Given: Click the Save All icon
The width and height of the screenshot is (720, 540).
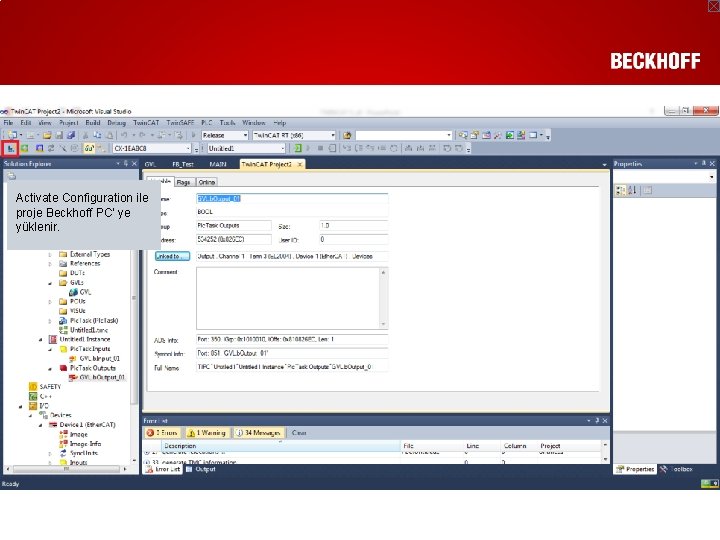Looking at the screenshot, I should (x=71, y=135).
